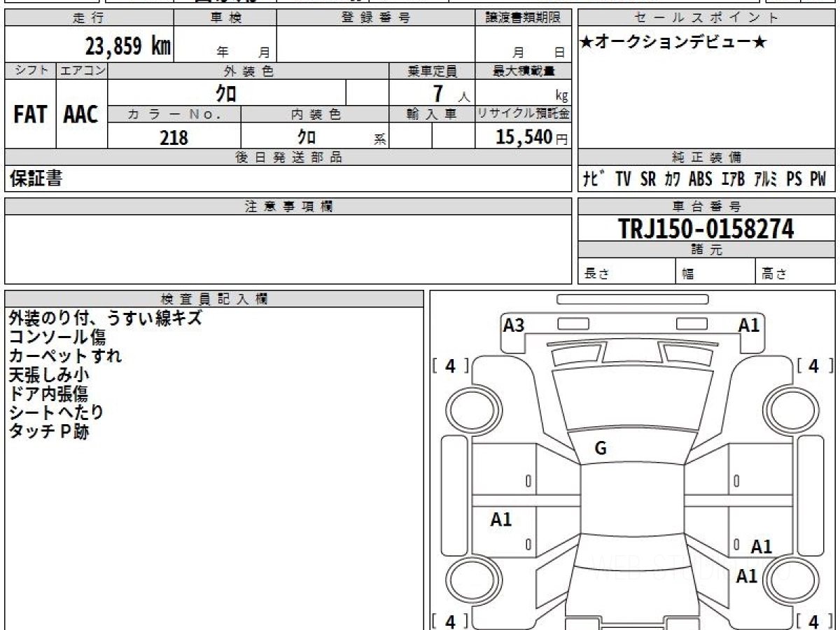
Task: Click the front-right tire rating [ 4 ]
Action: point(813,366)
